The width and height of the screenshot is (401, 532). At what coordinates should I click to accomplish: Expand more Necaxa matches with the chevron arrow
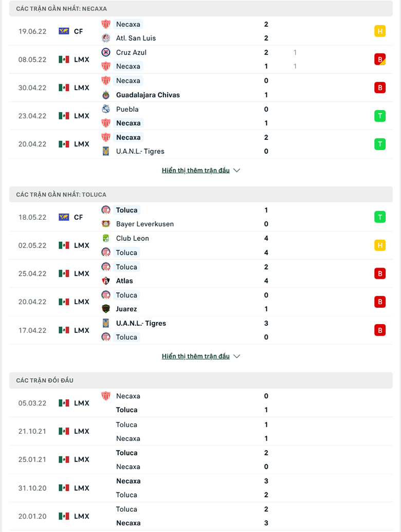tap(237, 170)
